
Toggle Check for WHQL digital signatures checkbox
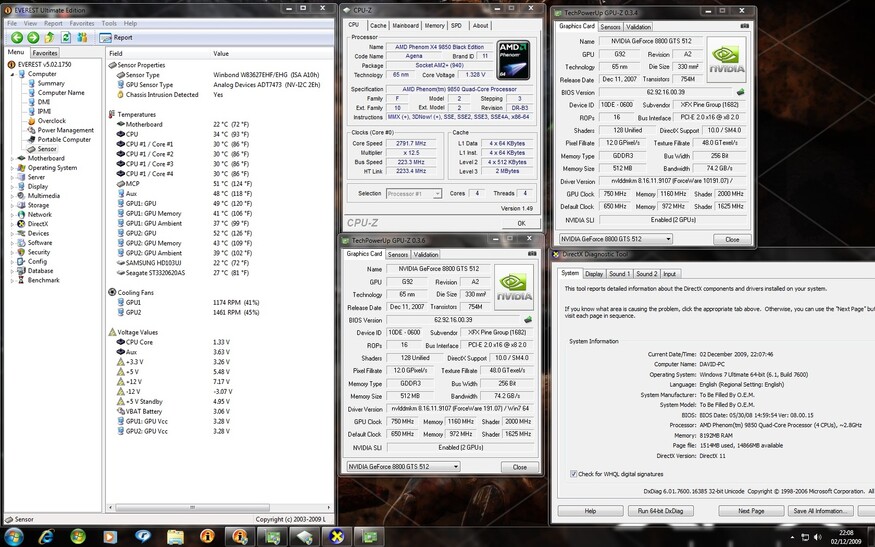click(573, 474)
